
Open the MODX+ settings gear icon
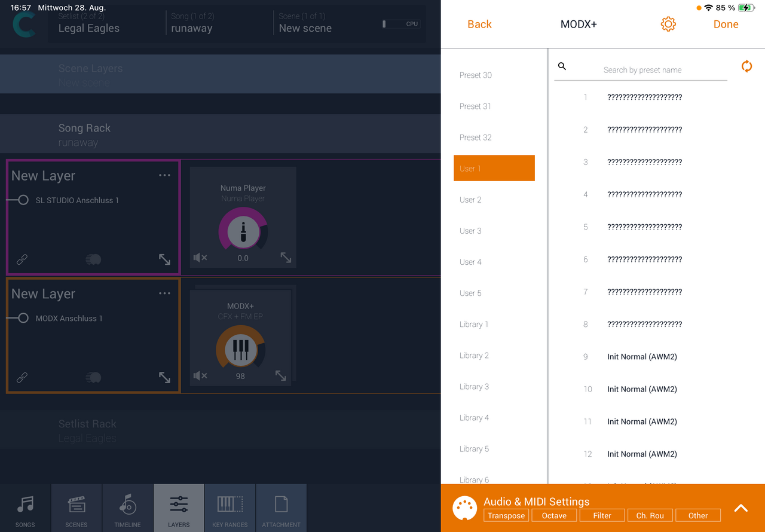click(668, 25)
